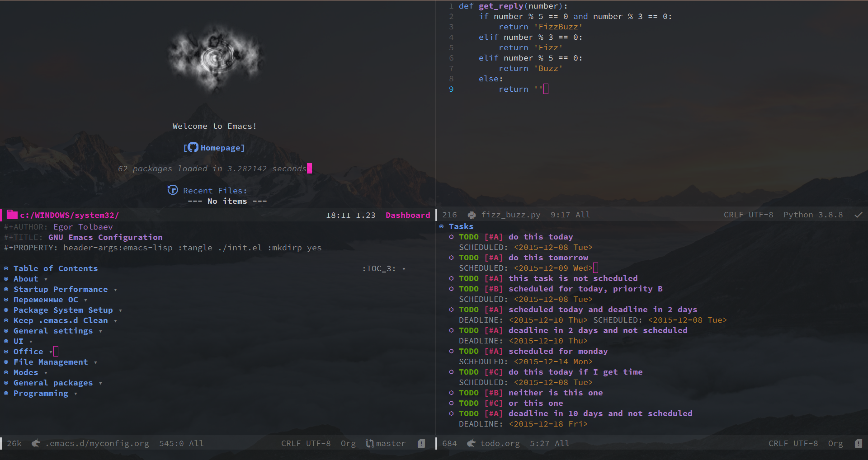Click the Modes heading
The image size is (868, 460).
[26, 372]
